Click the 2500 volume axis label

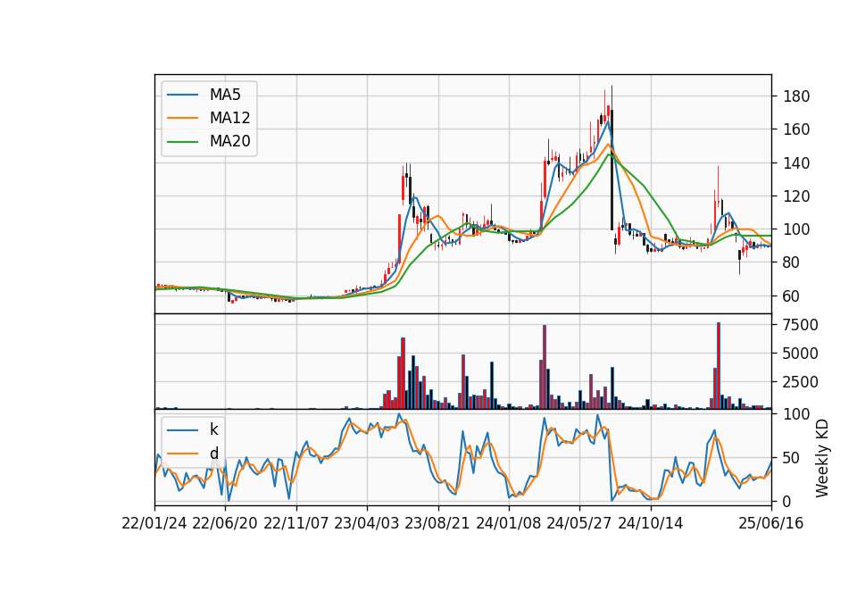tap(801, 382)
